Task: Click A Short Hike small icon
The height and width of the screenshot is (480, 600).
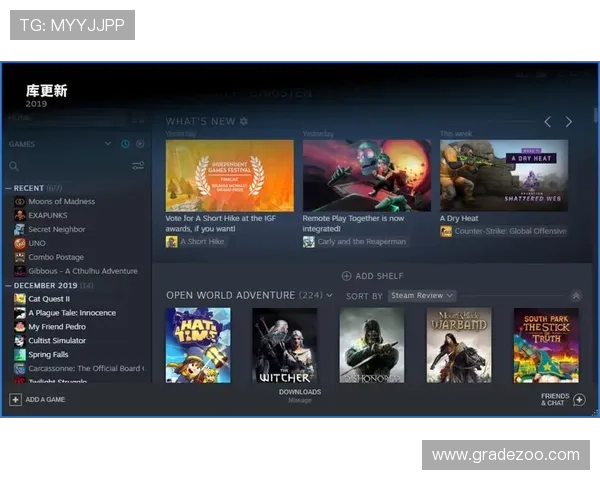Action: [x=171, y=242]
